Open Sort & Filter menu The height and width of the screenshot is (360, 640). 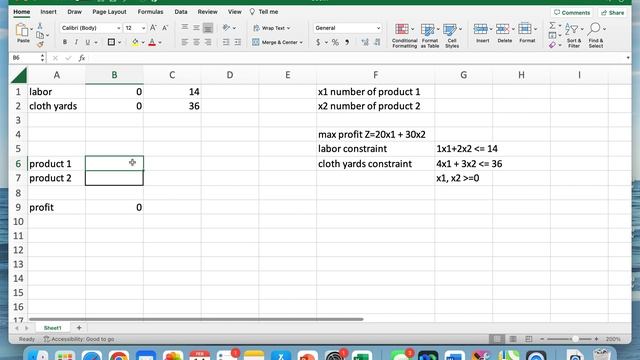tap(573, 36)
